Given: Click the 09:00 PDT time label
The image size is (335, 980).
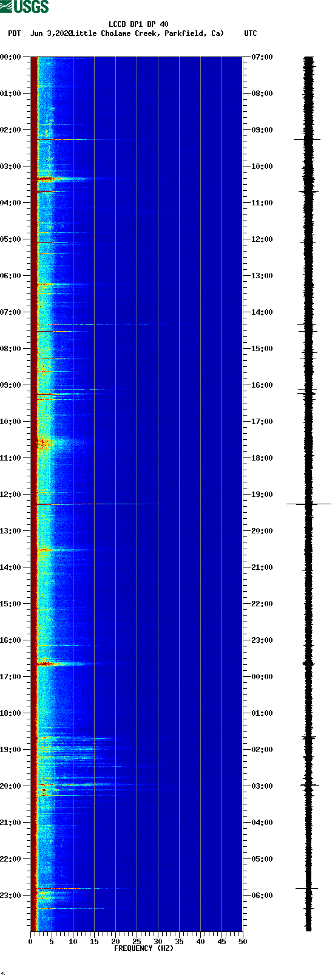Looking at the screenshot, I should (11, 385).
